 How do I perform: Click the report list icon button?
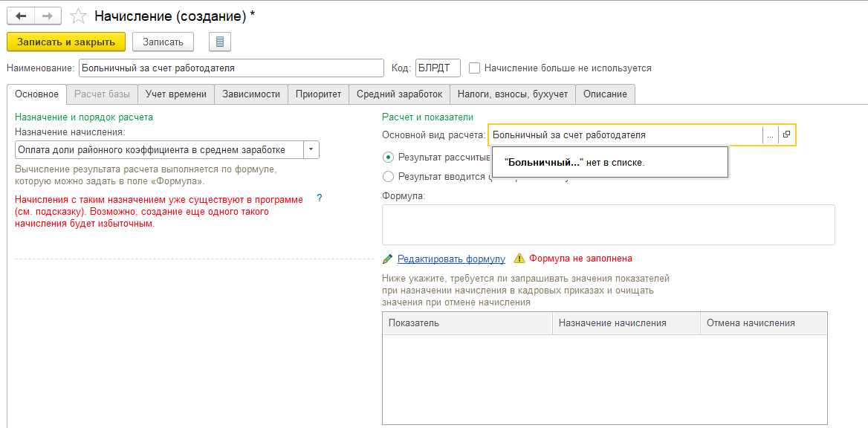(220, 42)
